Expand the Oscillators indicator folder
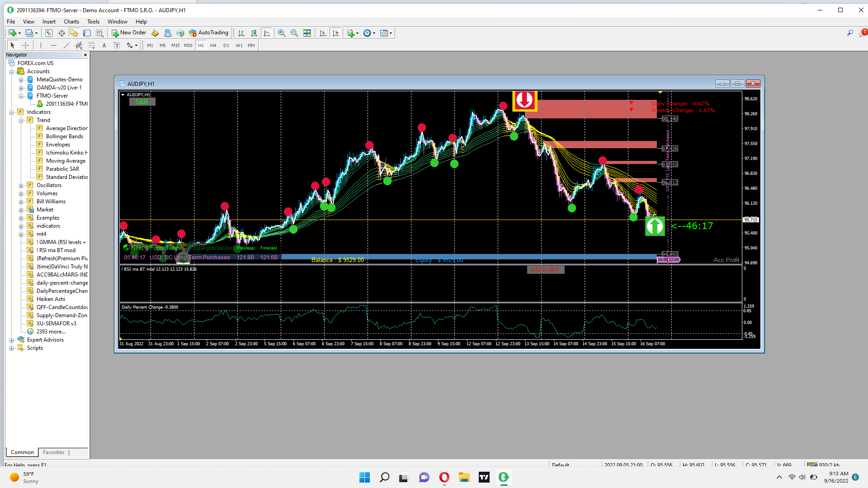The image size is (868, 488). [21, 185]
